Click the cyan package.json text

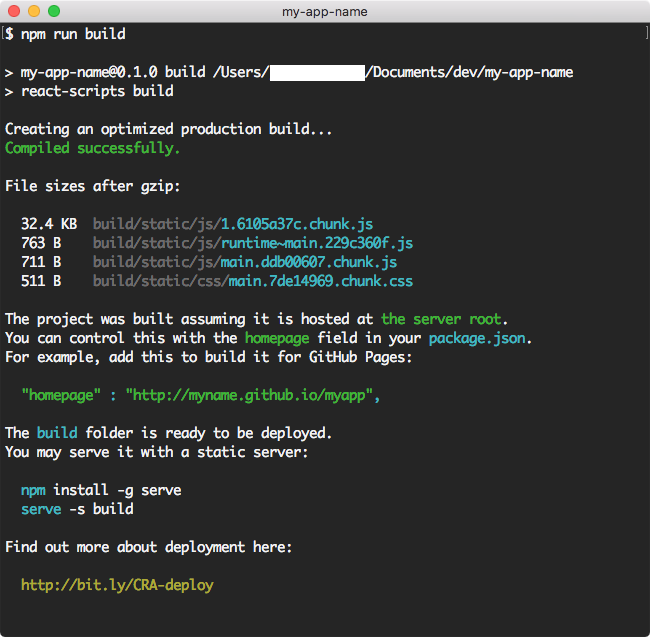[479, 338]
